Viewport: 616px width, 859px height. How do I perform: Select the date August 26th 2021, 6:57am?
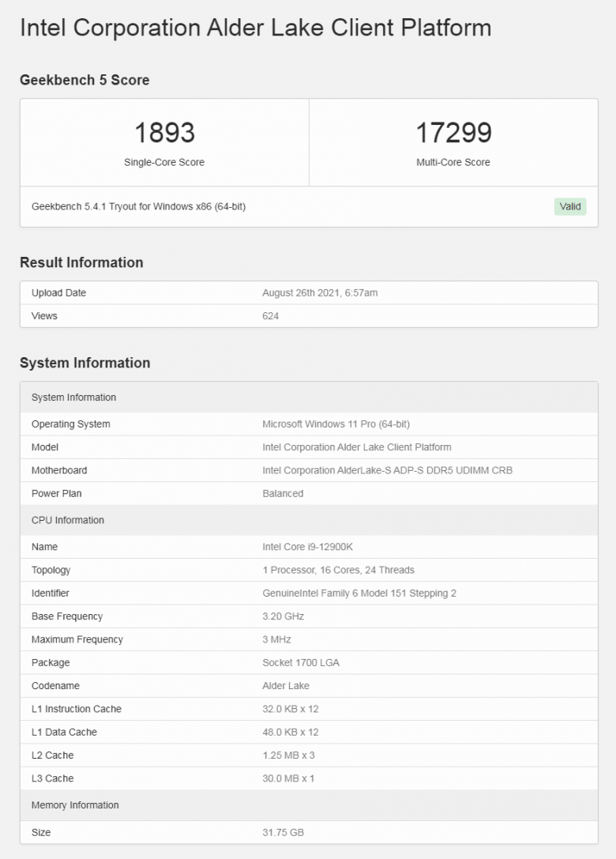pos(320,292)
